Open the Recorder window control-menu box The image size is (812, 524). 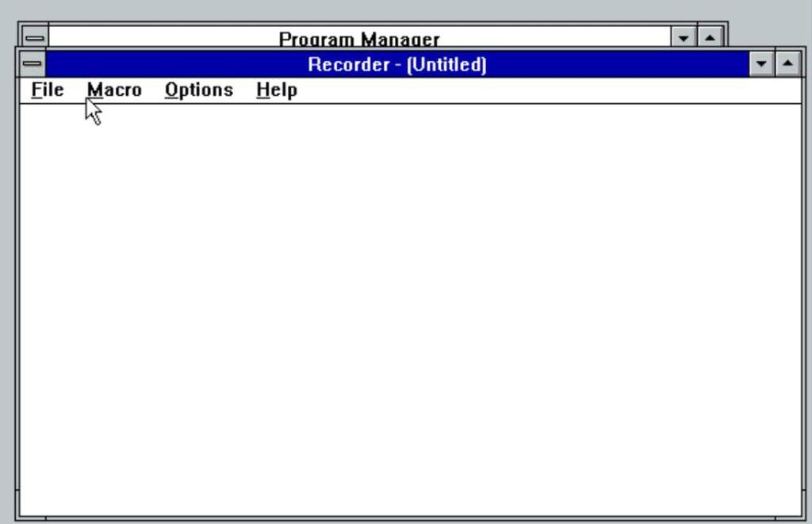click(x=33, y=63)
